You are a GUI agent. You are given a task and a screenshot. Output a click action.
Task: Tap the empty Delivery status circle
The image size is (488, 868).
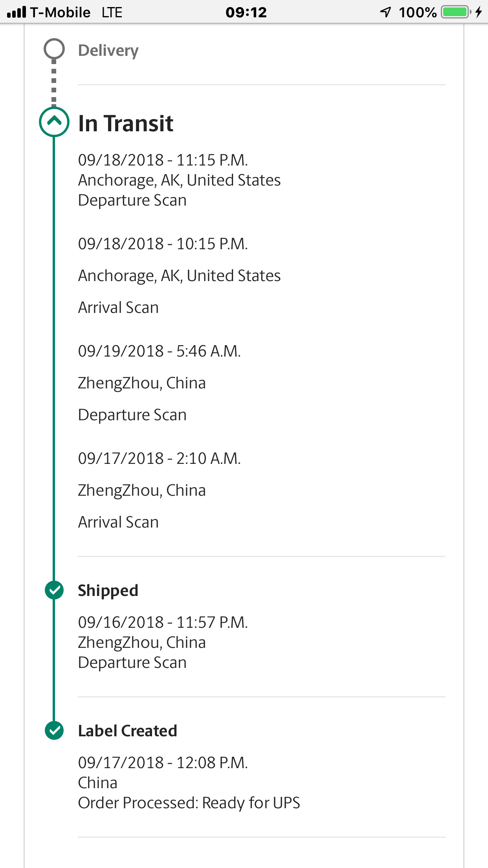(54, 49)
